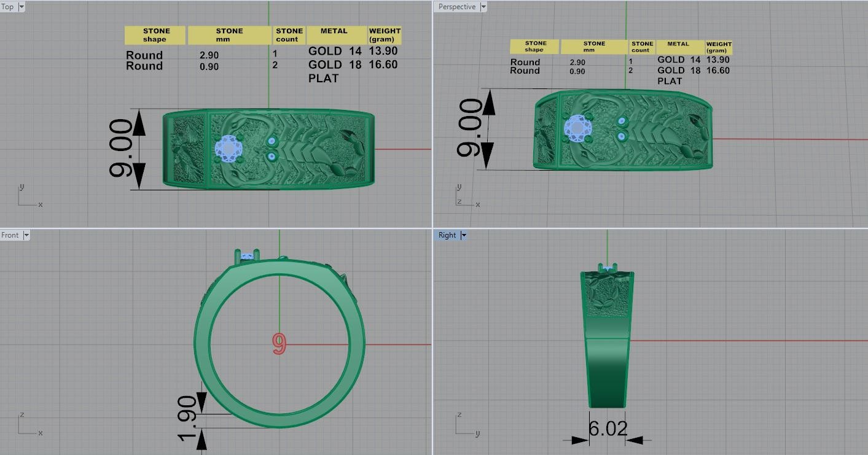
Task: Expand the Front viewport dropdown arrow
Action: tap(26, 235)
